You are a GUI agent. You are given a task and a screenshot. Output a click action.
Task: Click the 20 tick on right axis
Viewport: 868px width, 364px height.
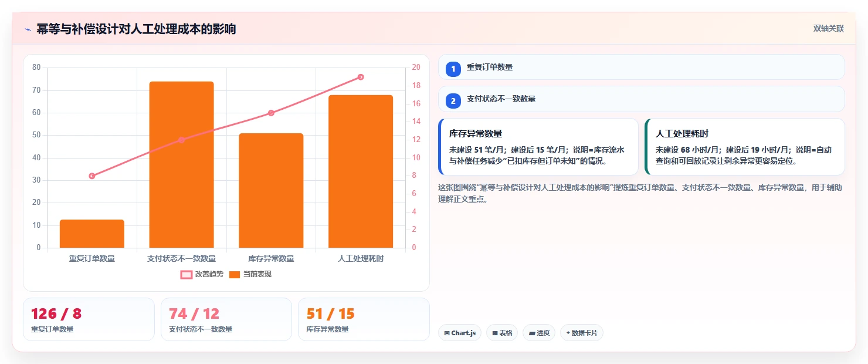(x=416, y=68)
